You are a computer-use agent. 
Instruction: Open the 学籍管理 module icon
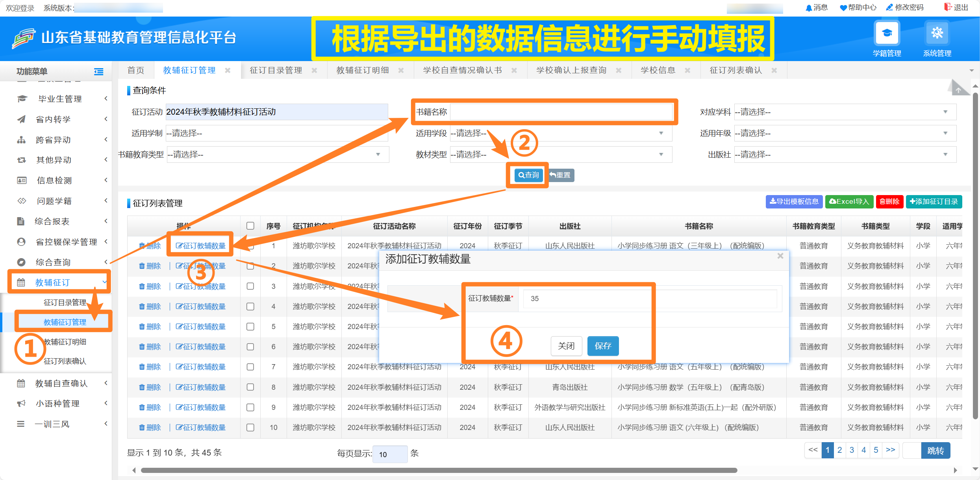[887, 33]
